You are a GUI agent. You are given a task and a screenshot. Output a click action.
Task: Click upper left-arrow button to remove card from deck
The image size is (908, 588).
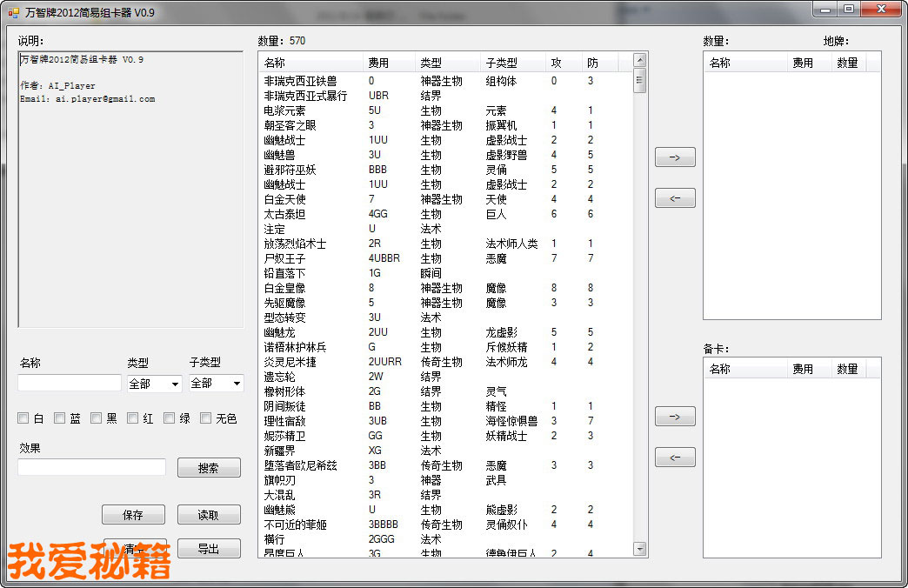(x=675, y=198)
